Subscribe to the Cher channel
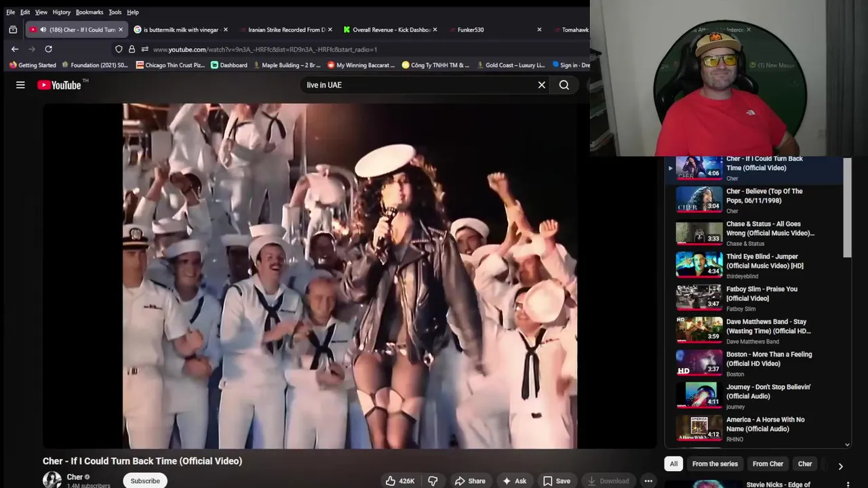Viewport: 868px width, 488px height. click(x=145, y=481)
